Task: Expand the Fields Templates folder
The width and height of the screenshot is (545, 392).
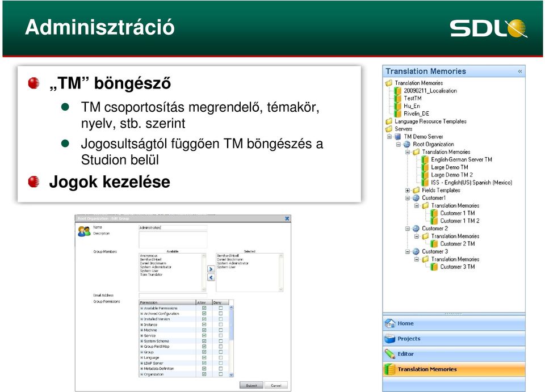Action: [x=408, y=190]
